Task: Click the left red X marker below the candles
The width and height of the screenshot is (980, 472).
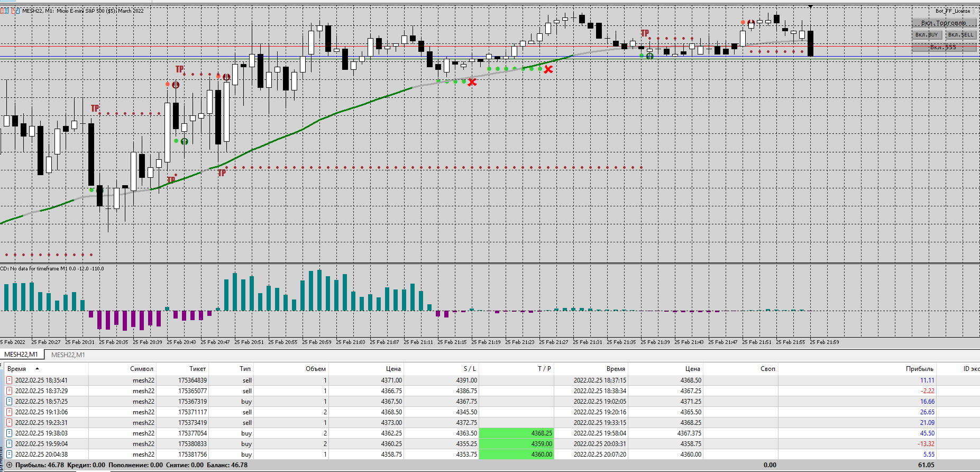Action: 472,82
